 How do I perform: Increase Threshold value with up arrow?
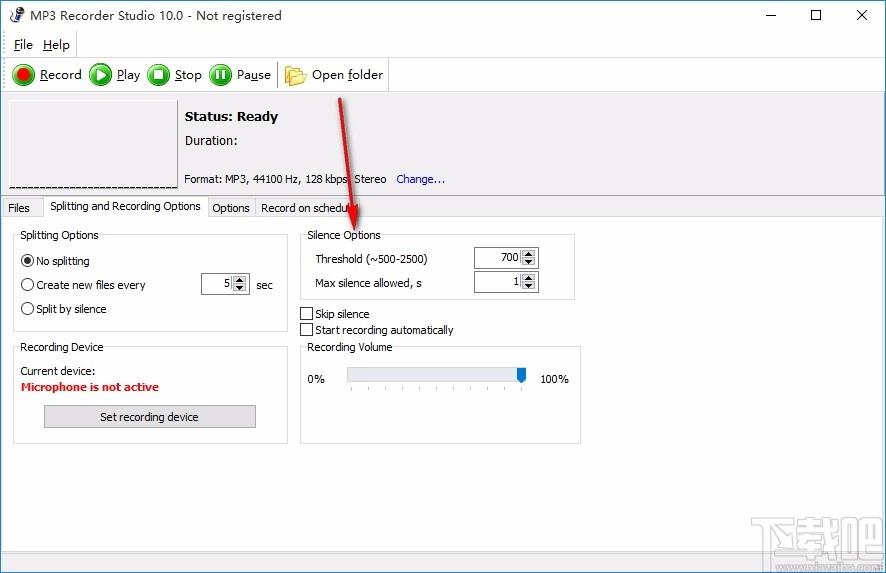529,254
